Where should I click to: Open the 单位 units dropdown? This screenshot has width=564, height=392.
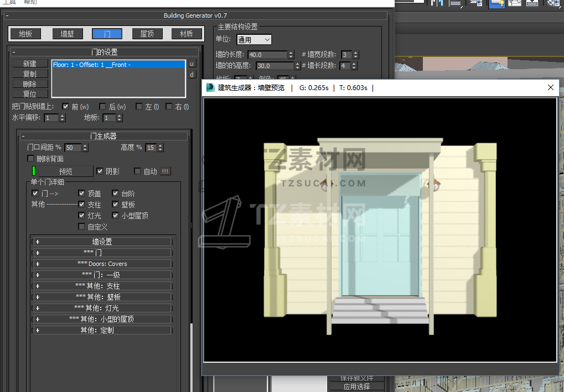[x=254, y=40]
